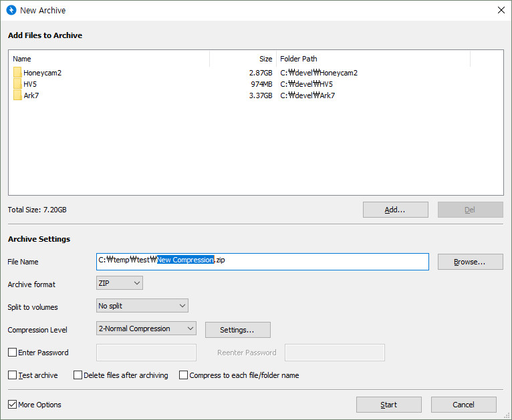Select the HV5 row name
The height and width of the screenshot is (420, 512).
pos(30,84)
